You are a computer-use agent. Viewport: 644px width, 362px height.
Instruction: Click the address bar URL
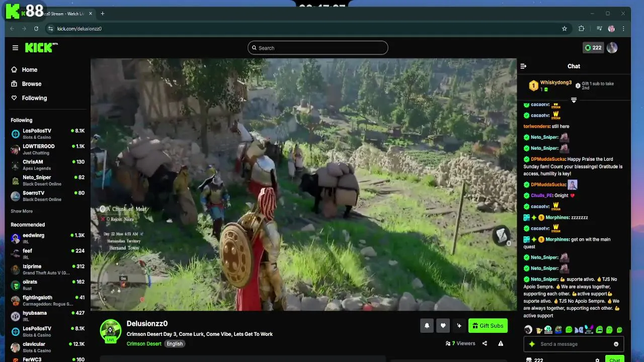(79, 29)
